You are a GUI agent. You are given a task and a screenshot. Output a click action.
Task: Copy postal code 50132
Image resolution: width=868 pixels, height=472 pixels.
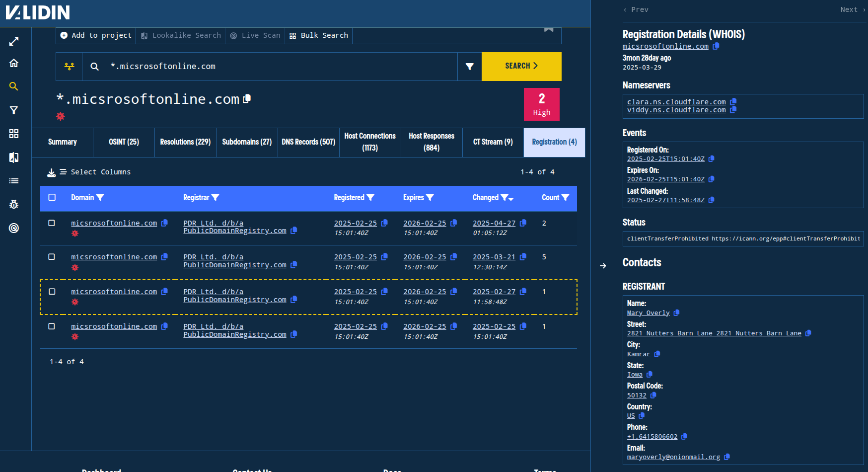pyautogui.click(x=653, y=395)
